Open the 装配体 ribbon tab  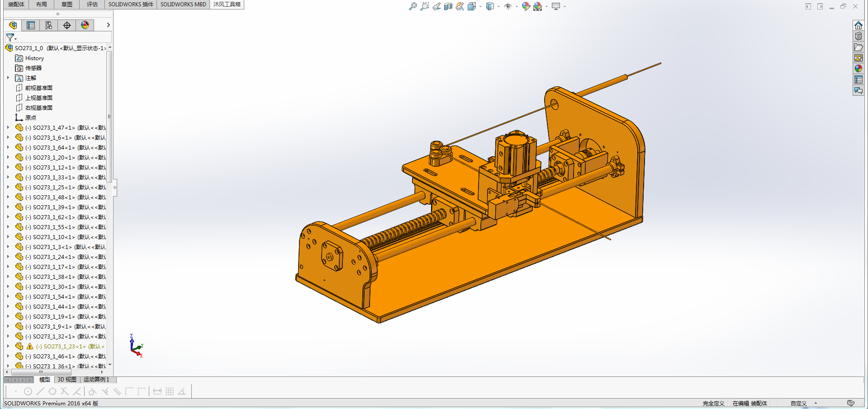pos(16,5)
